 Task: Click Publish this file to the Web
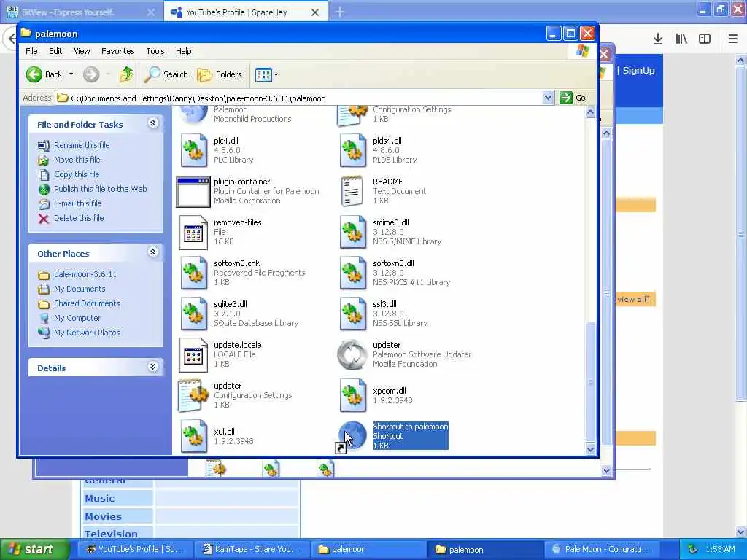[100, 189]
